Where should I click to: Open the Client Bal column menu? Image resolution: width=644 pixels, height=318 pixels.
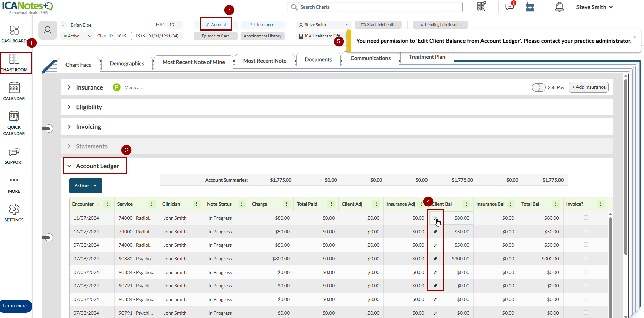[466, 204]
